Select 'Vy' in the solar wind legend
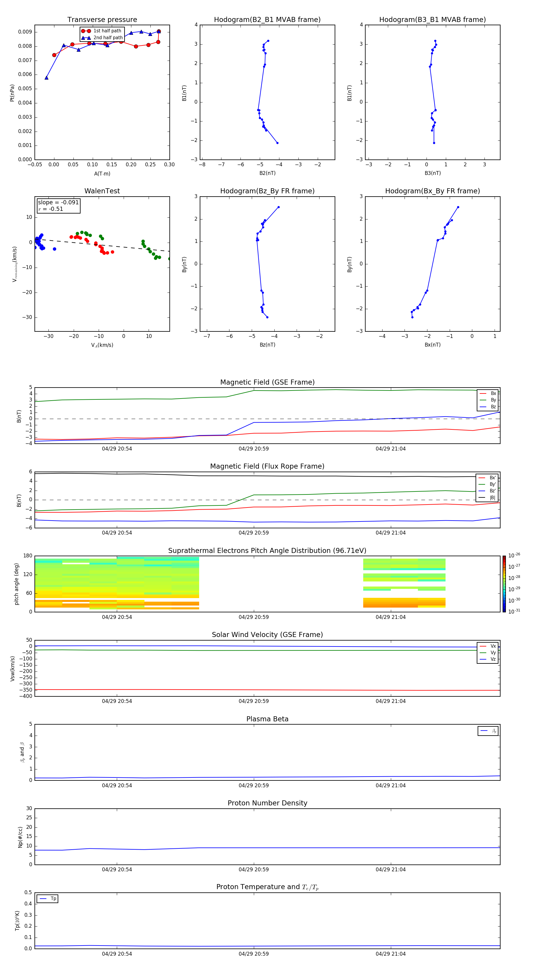The width and height of the screenshot is (535, 980). coord(488,652)
